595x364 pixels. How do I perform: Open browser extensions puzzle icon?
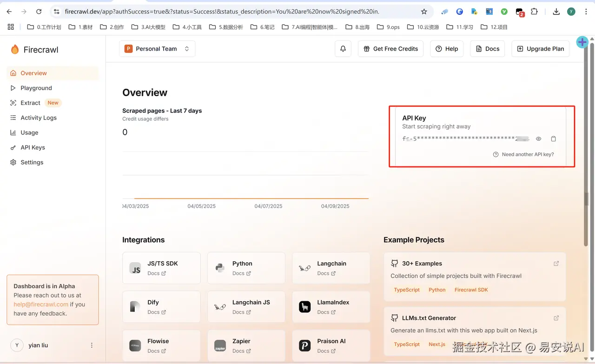click(x=534, y=12)
